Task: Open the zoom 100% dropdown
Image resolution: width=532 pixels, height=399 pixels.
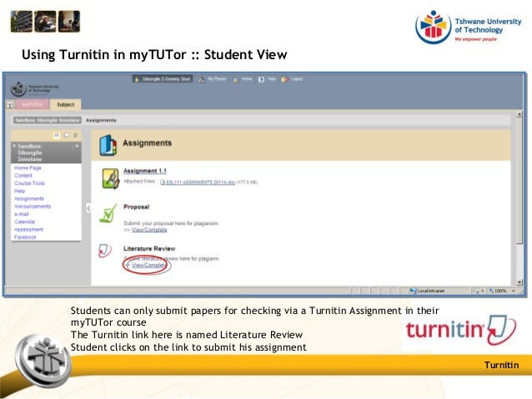Action: click(513, 291)
